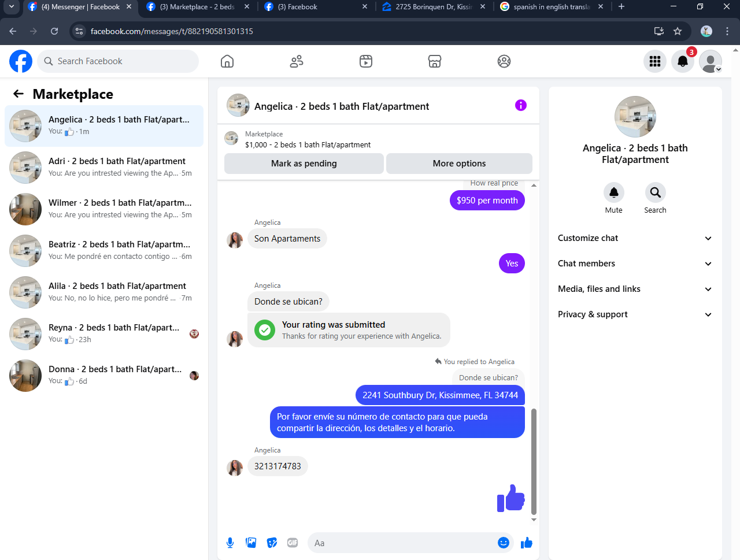
Task: Mute the conversation with the bell icon
Action: point(614,192)
